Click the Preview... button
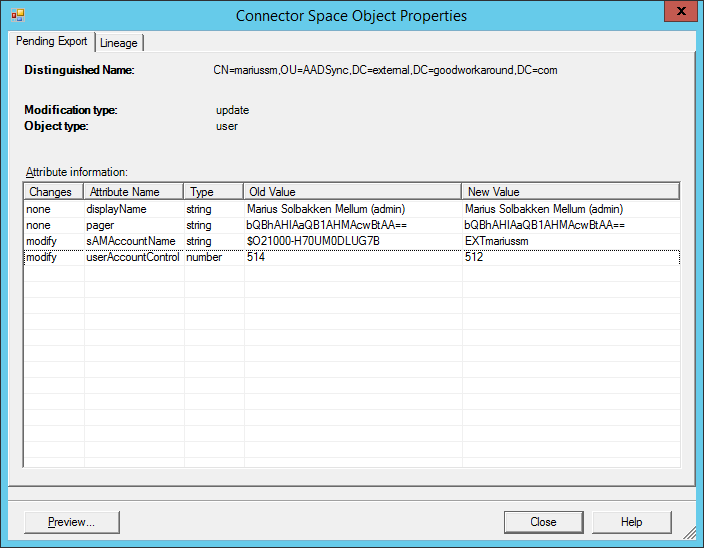 click(x=71, y=522)
